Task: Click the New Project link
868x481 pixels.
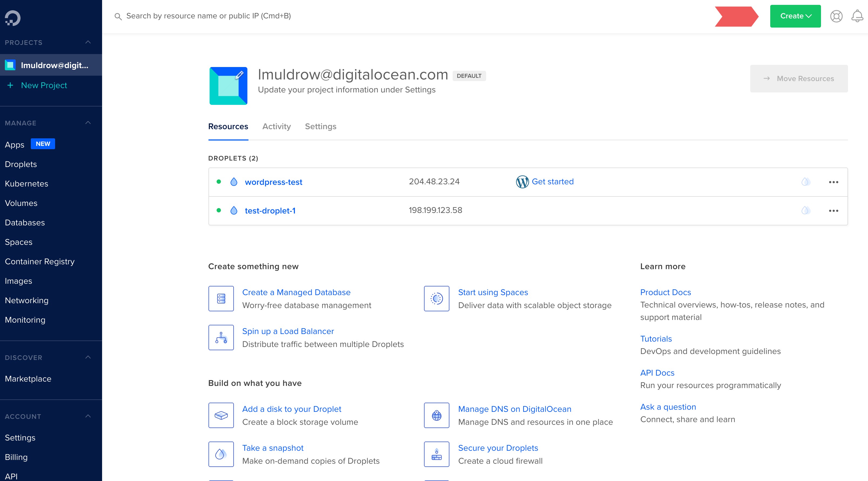Action: point(44,85)
